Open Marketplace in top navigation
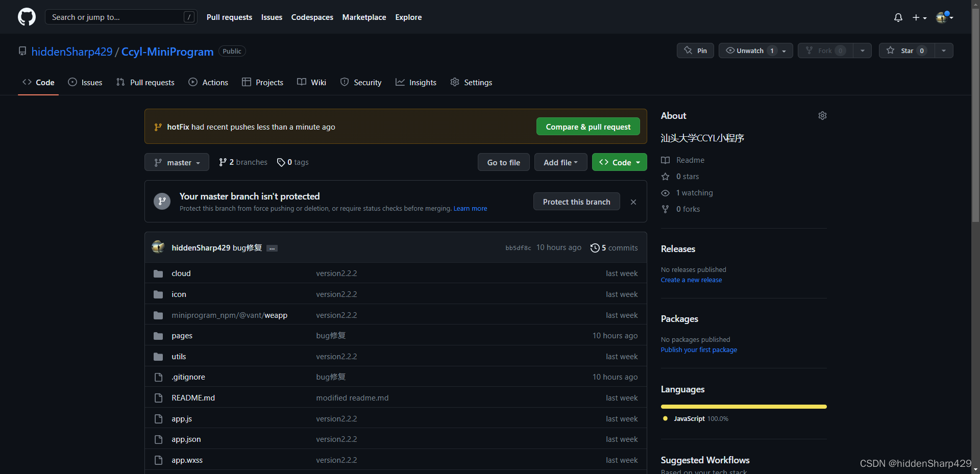 click(x=364, y=17)
